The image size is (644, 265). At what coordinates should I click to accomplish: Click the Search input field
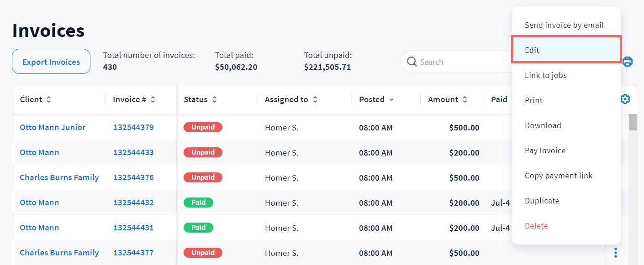pos(461,62)
